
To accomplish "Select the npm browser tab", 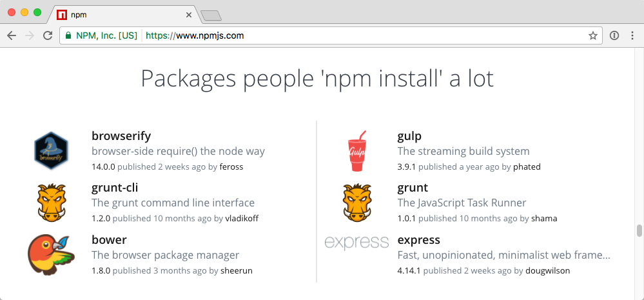I will tap(122, 14).
